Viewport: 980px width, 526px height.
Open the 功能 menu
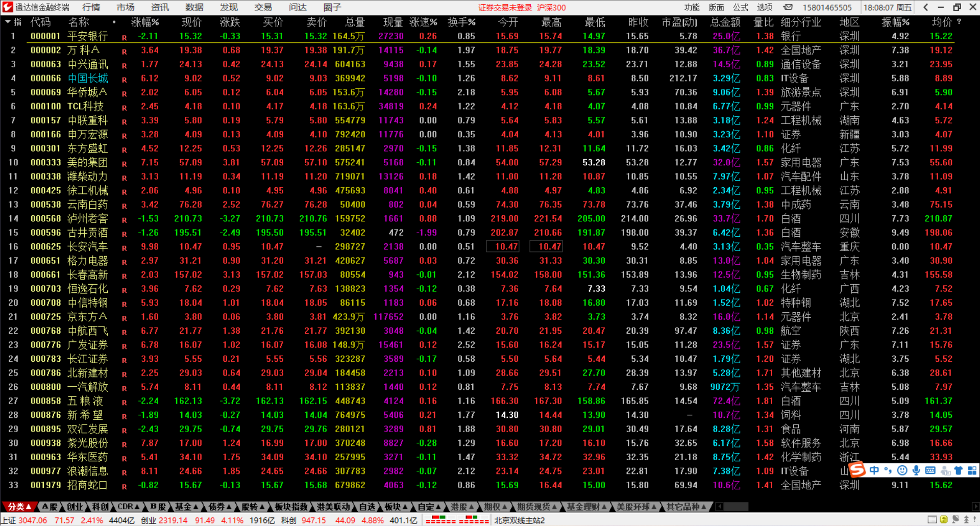(x=692, y=7)
